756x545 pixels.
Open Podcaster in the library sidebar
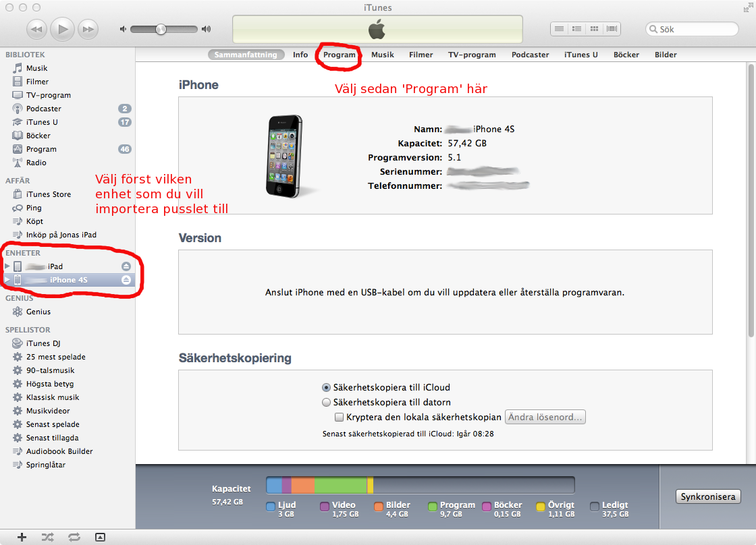click(x=67, y=109)
